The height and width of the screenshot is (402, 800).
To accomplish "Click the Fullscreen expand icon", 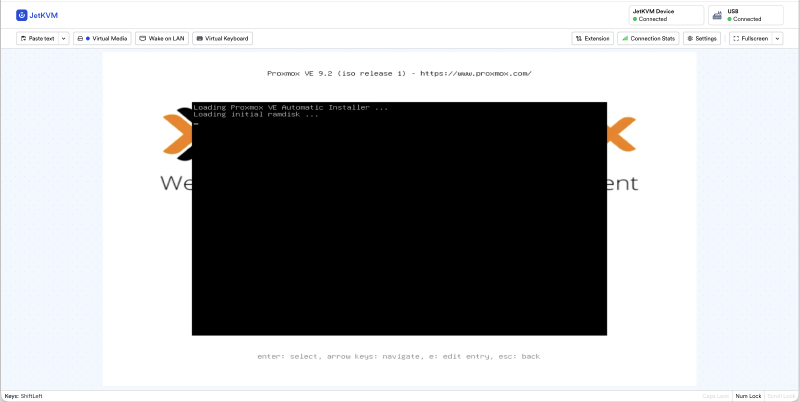I will click(x=736, y=38).
